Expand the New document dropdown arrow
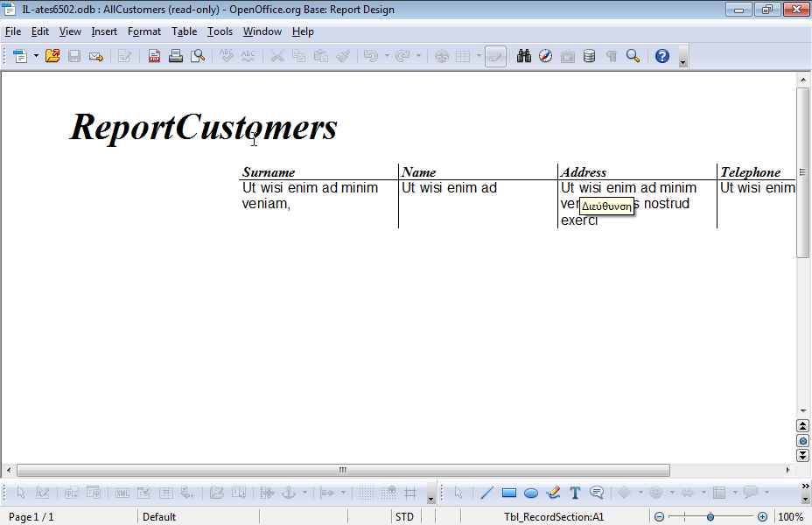The height and width of the screenshot is (525, 812). (36, 56)
